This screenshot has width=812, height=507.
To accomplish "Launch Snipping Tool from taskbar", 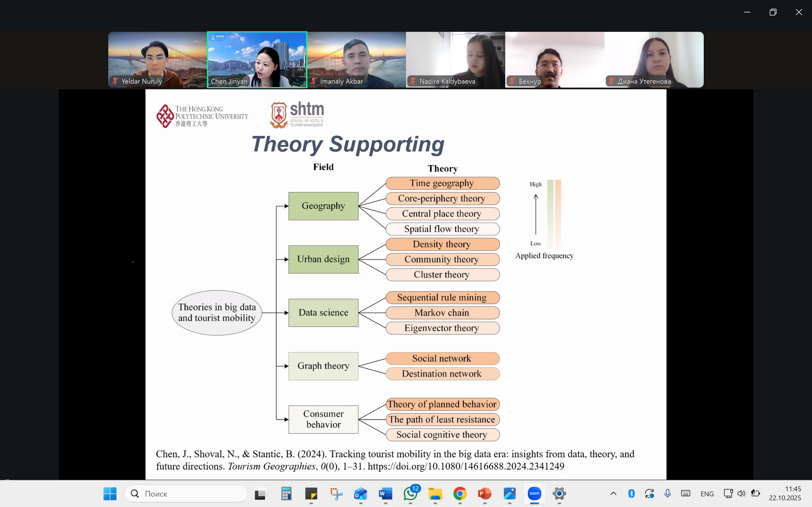I will coord(336,493).
